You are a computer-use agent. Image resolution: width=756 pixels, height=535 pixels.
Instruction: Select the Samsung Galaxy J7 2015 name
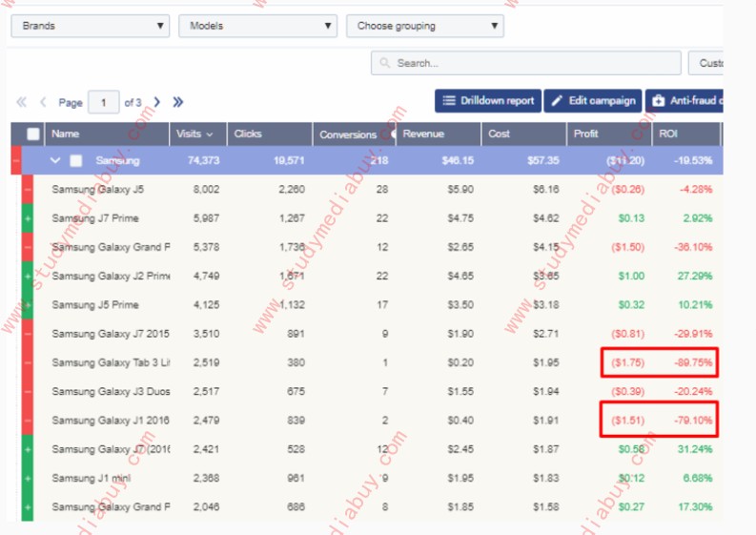click(111, 334)
